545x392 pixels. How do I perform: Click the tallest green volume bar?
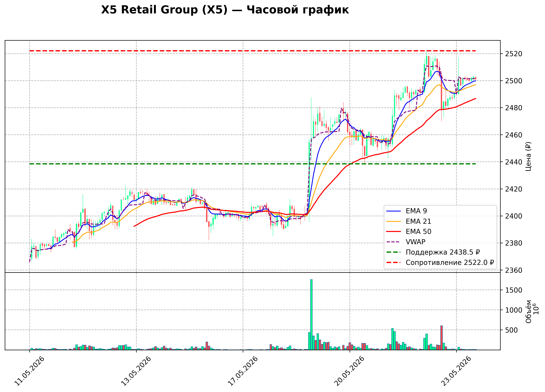click(x=311, y=315)
